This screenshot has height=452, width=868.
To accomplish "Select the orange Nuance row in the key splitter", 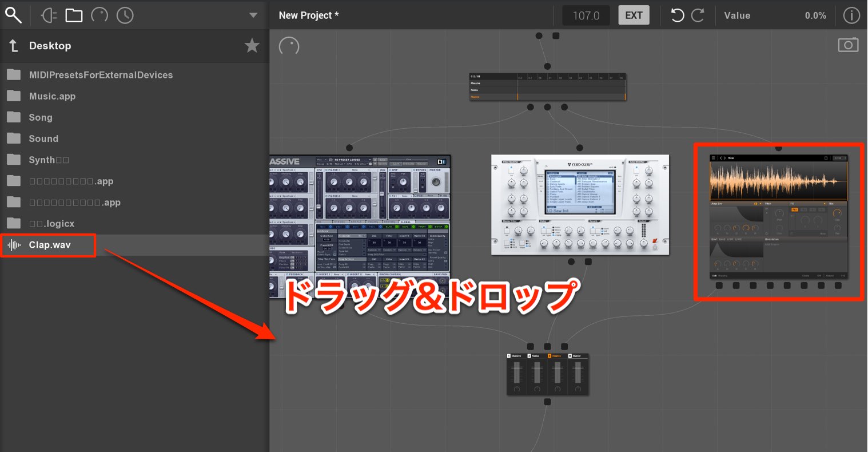I will click(x=548, y=97).
